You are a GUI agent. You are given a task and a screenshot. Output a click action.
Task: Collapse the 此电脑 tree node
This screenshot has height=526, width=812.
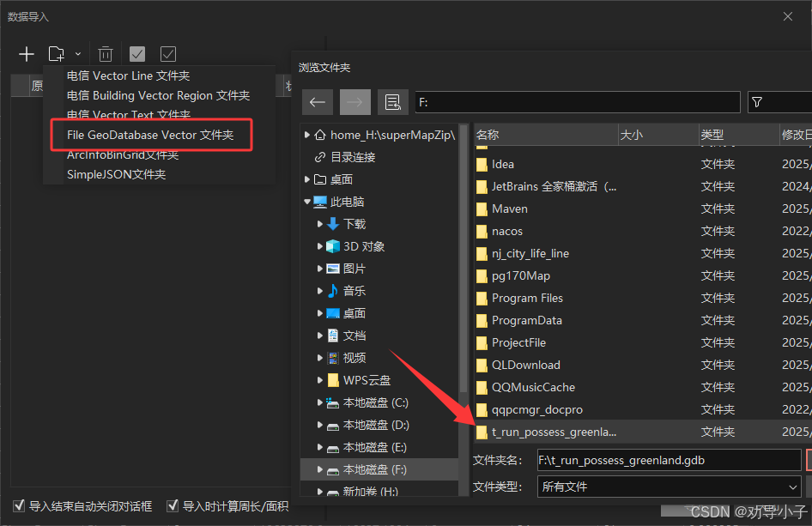pyautogui.click(x=307, y=202)
